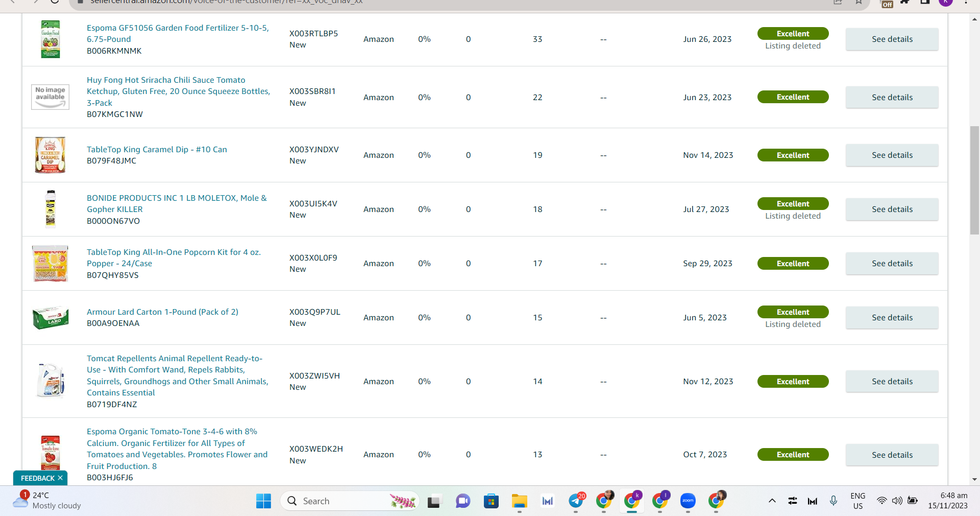See details for Espoma Garden Food Fertilizer
Image resolution: width=980 pixels, height=516 pixels.
click(x=892, y=39)
